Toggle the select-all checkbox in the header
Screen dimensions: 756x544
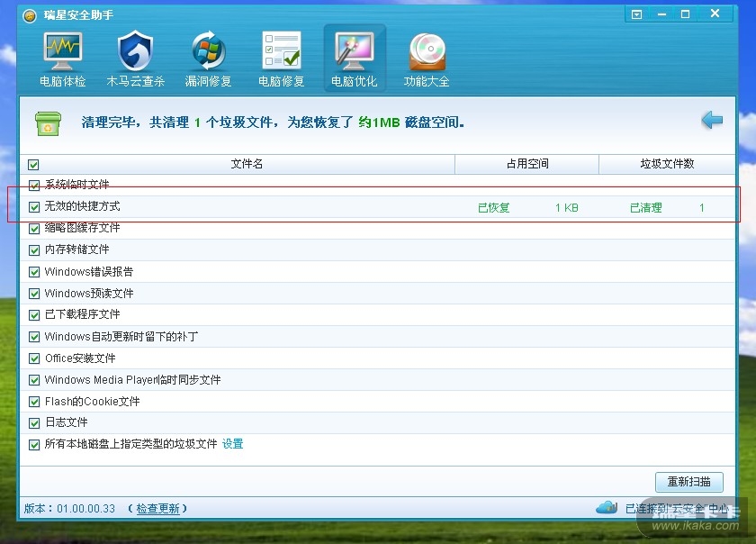point(33,165)
